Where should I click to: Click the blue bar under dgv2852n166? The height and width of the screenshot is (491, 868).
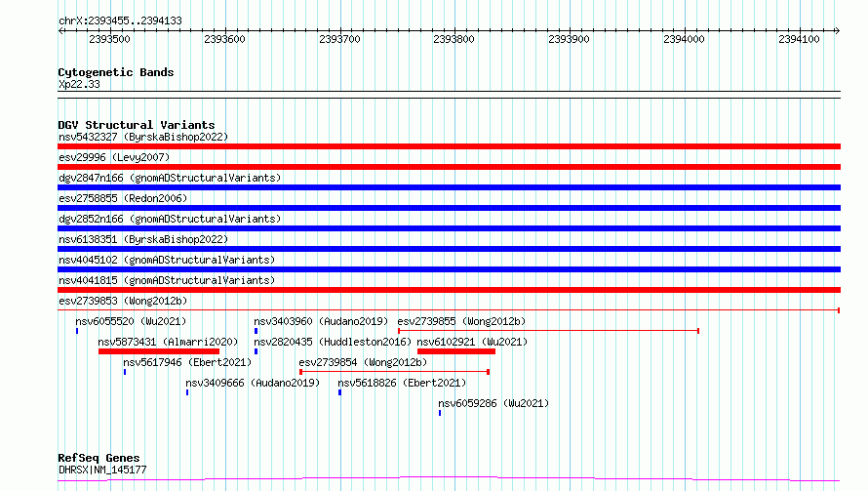coord(449,228)
